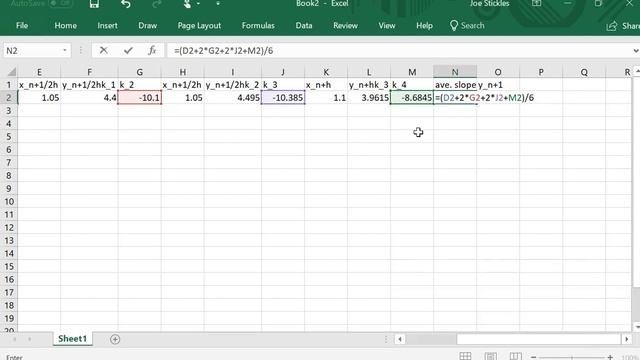Click cell G2 containing -10.1

140,98
